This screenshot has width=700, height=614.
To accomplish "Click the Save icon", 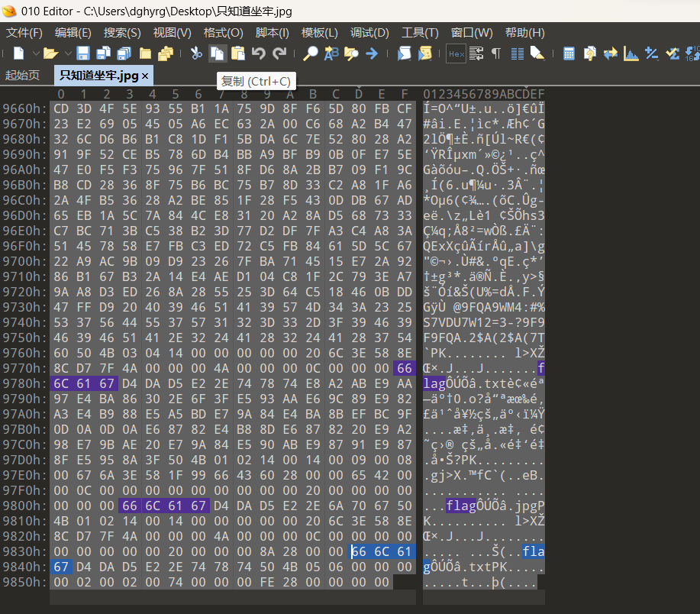I will click(83, 53).
